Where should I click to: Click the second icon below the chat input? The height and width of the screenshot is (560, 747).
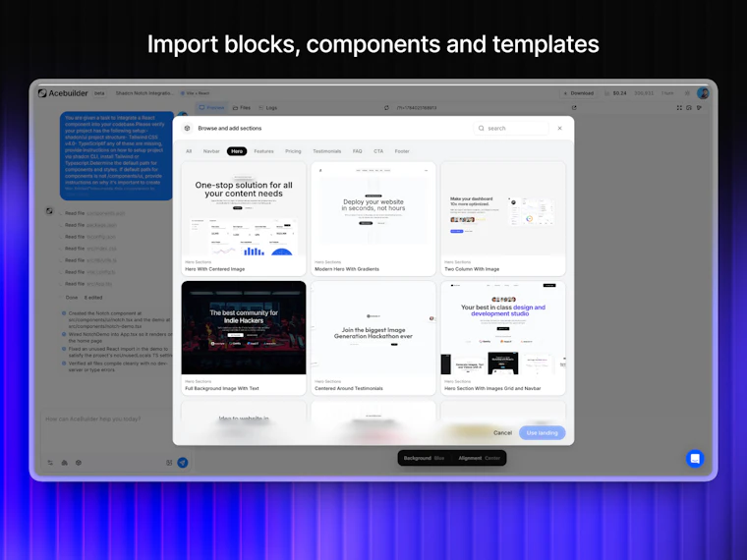pos(64,463)
